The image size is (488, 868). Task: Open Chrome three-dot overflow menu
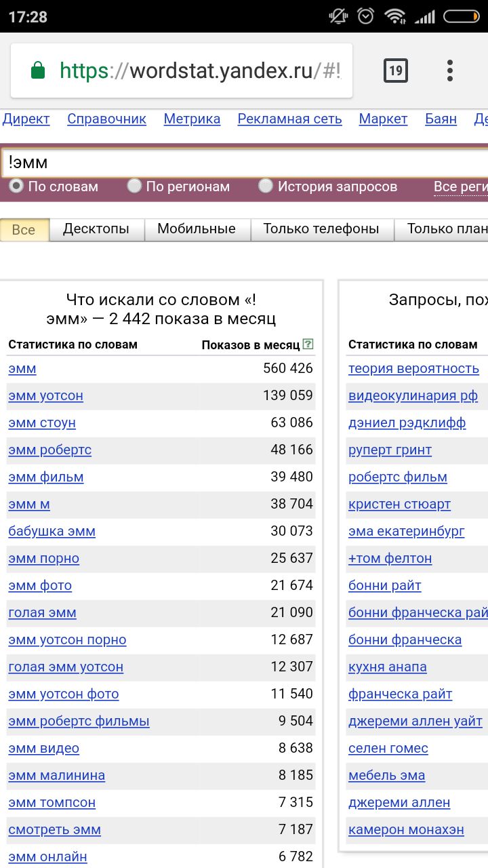pyautogui.click(x=449, y=71)
